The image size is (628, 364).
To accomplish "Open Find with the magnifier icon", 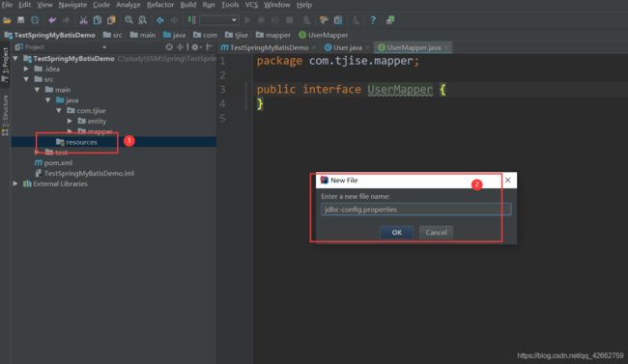I will (128, 20).
